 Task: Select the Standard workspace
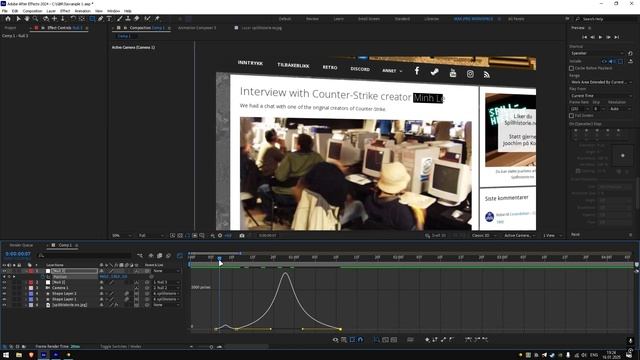coord(402,19)
